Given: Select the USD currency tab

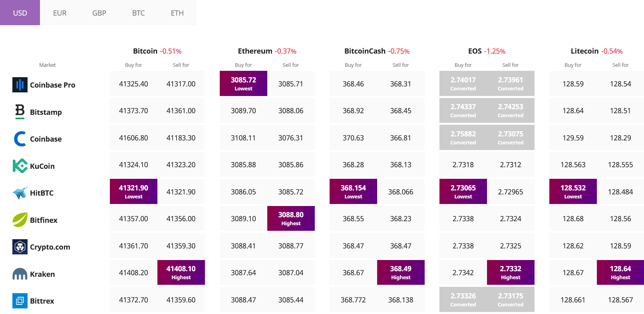Looking at the screenshot, I should [20, 13].
